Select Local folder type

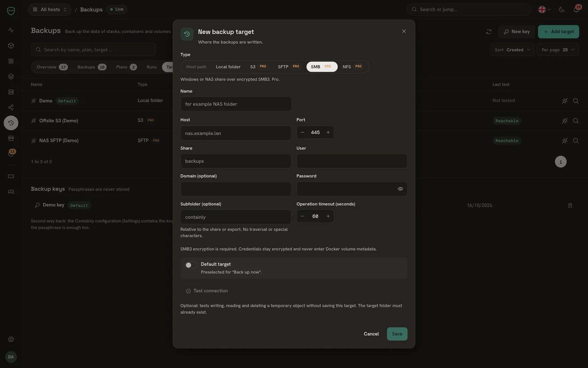point(228,67)
